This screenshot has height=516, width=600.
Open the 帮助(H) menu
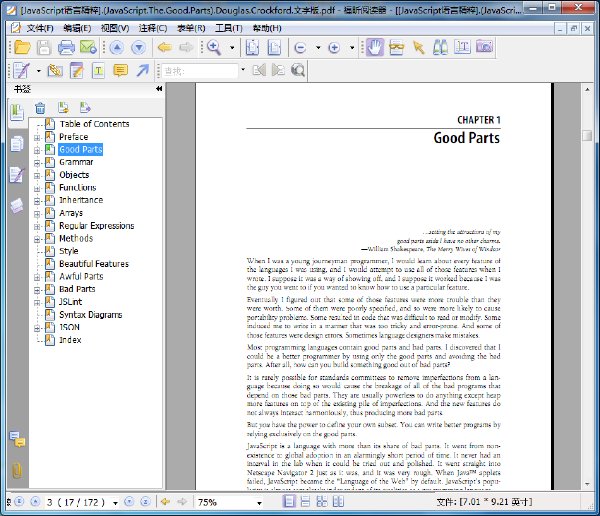(267, 28)
